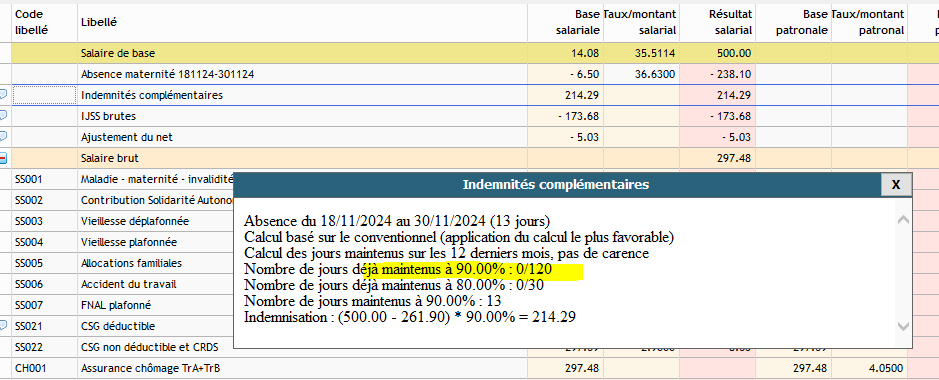
Task: Select the CSG déductible label
Action: pyautogui.click(x=118, y=326)
